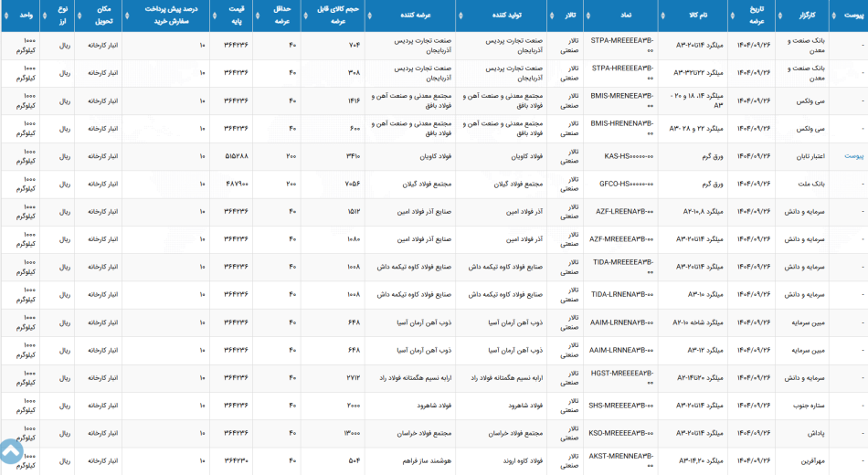Screen dimensions: 868x475
Task: Select supplier cell مجتمع فولاد خراسان
Action: click(410, 434)
